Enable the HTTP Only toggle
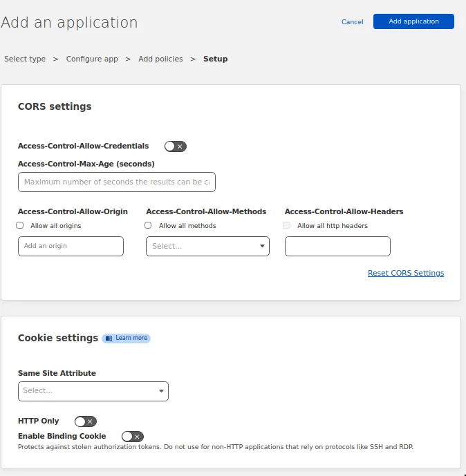Screen dimensions: 466x476 click(x=85, y=421)
